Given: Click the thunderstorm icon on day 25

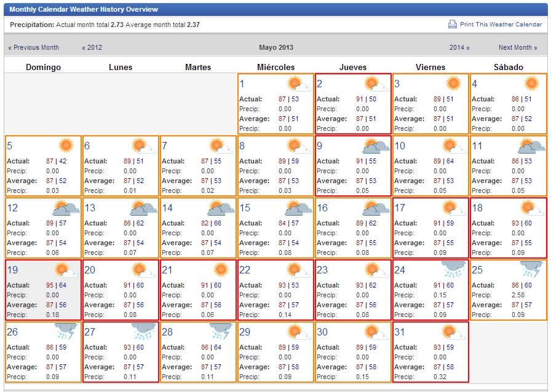Looking at the screenshot, I should [x=532, y=269].
